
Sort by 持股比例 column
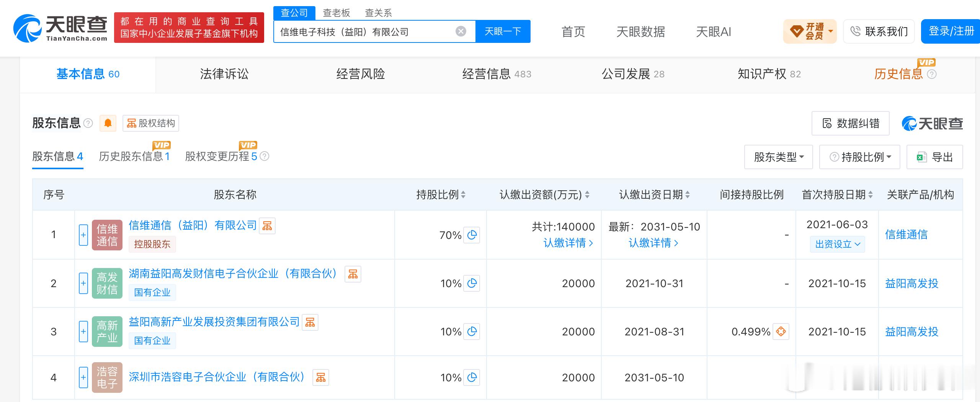[x=463, y=195]
